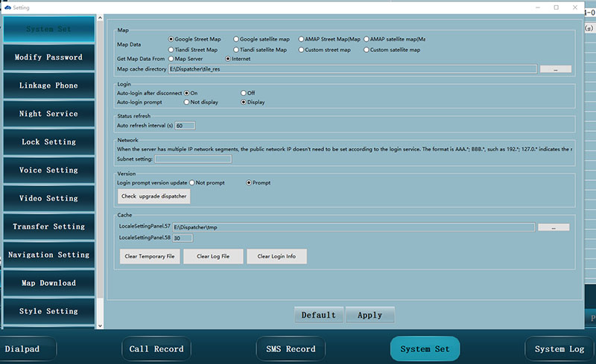Viewport: 596px width, 364px height.
Task: Open Linkage Phone settings page
Action: 48,86
